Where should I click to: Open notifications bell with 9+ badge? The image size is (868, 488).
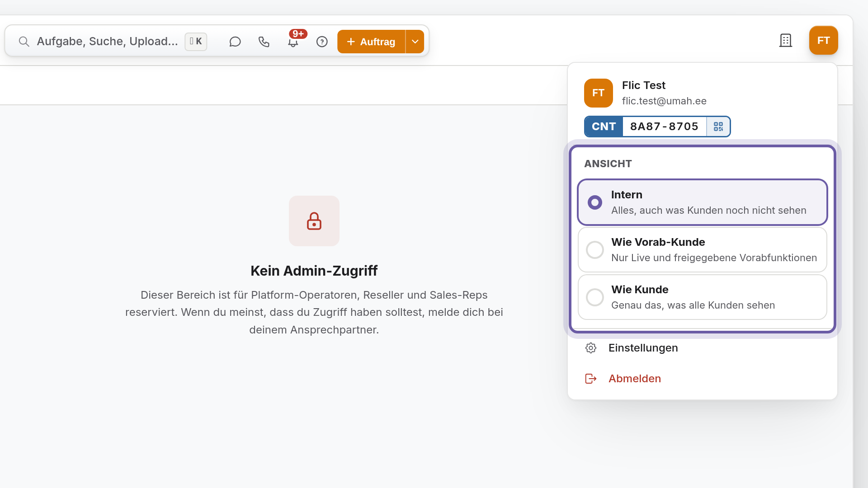point(293,42)
